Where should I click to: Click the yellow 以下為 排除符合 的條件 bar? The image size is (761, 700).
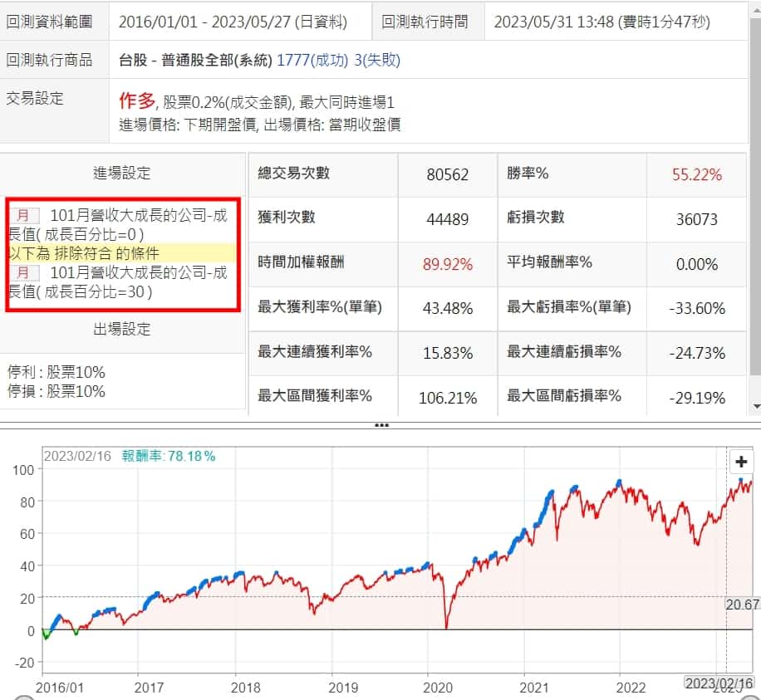click(x=123, y=253)
